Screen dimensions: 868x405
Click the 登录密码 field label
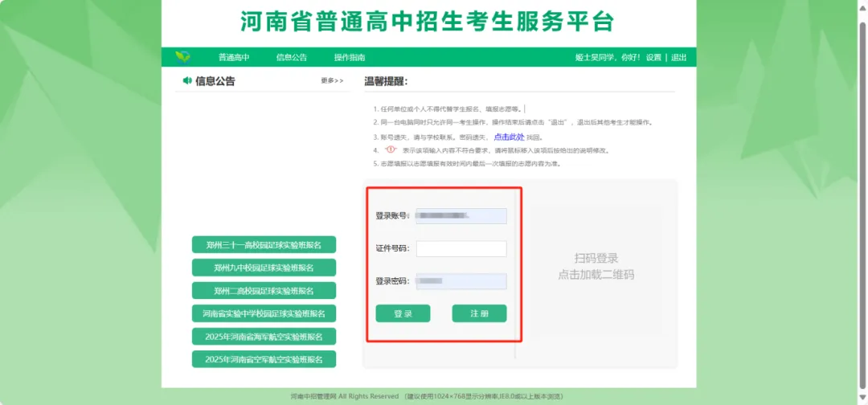tap(392, 281)
